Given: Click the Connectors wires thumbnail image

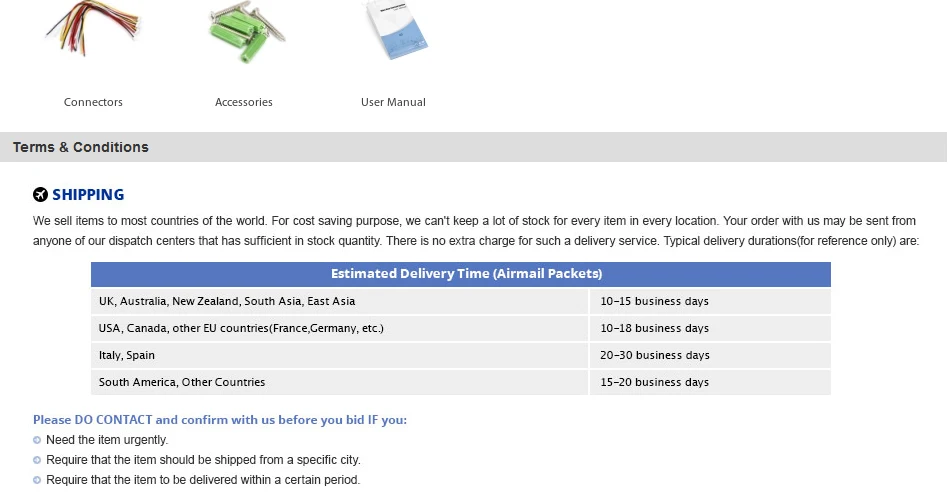Looking at the screenshot, I should [93, 28].
